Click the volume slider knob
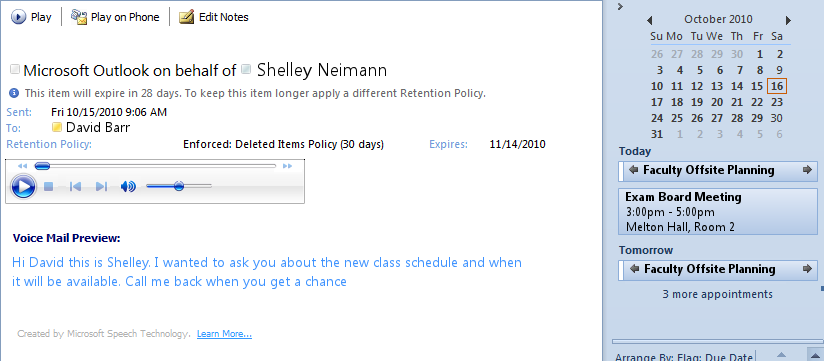 (x=179, y=185)
